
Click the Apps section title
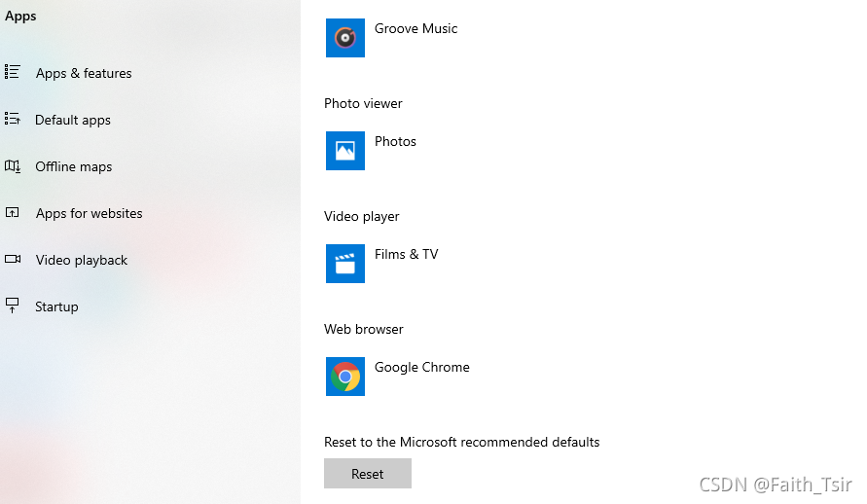20,16
